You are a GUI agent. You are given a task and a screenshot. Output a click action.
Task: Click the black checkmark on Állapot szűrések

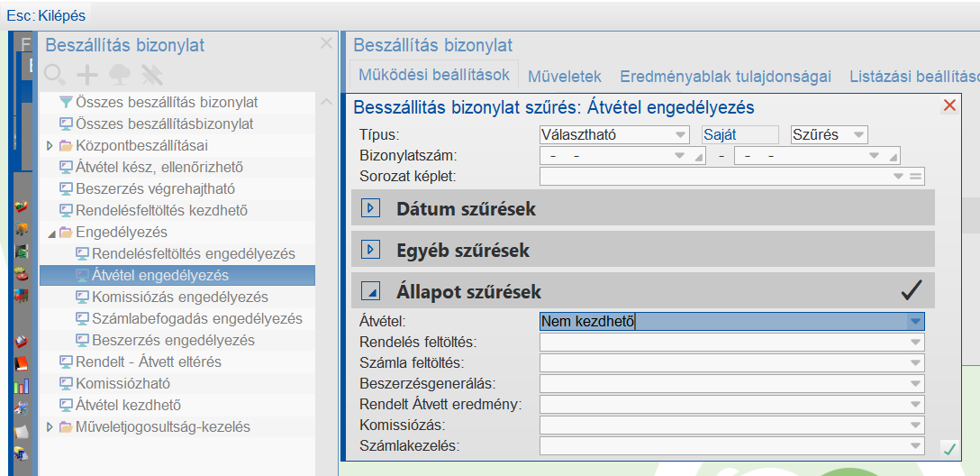coord(912,290)
